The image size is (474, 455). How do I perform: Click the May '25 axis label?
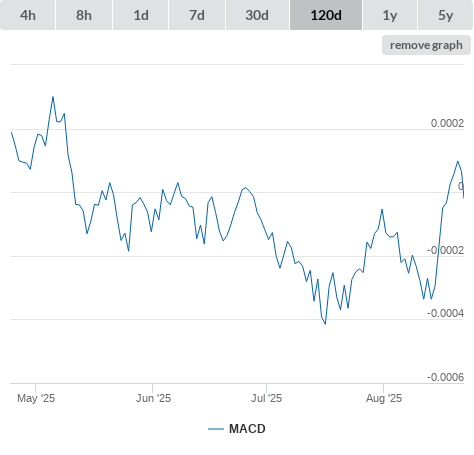36,398
